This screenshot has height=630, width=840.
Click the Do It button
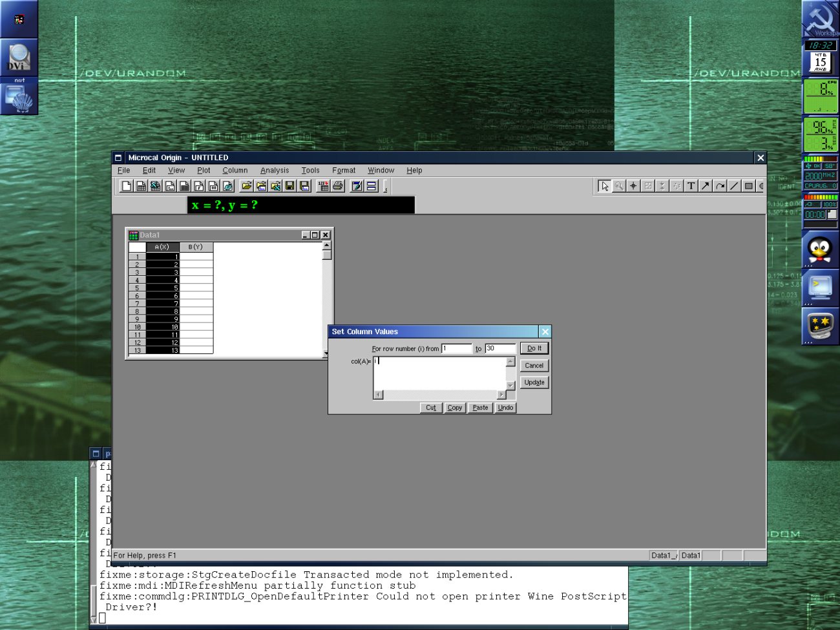pos(534,348)
